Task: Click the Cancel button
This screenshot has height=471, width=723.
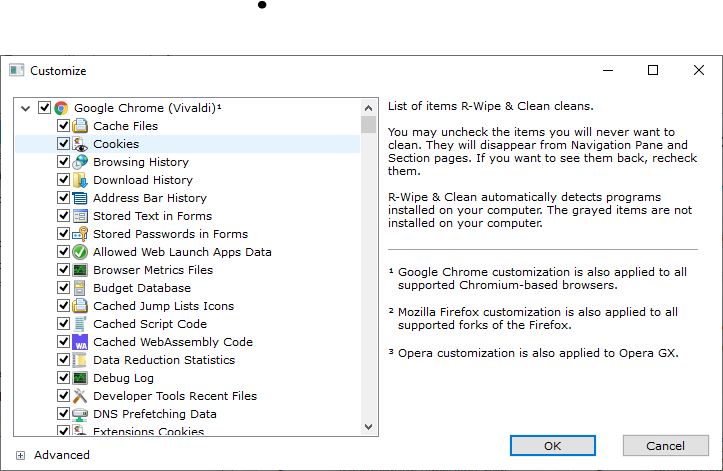Action: [665, 446]
